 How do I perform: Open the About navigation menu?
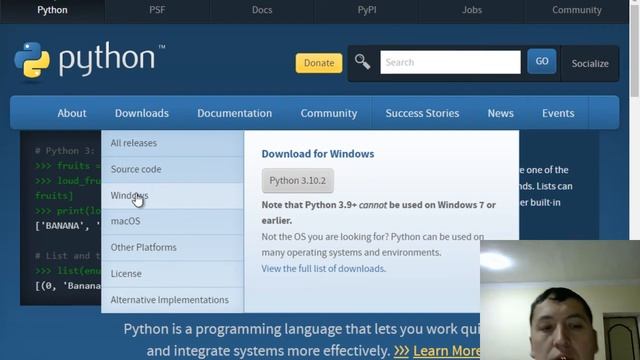click(x=72, y=113)
